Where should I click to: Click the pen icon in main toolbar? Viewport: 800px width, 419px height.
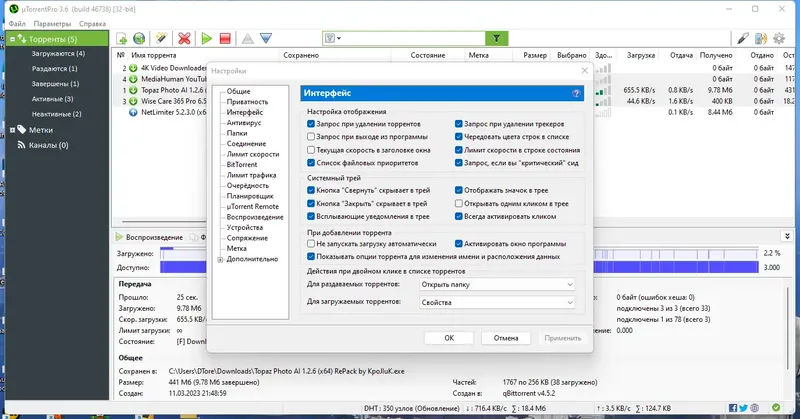(x=743, y=38)
